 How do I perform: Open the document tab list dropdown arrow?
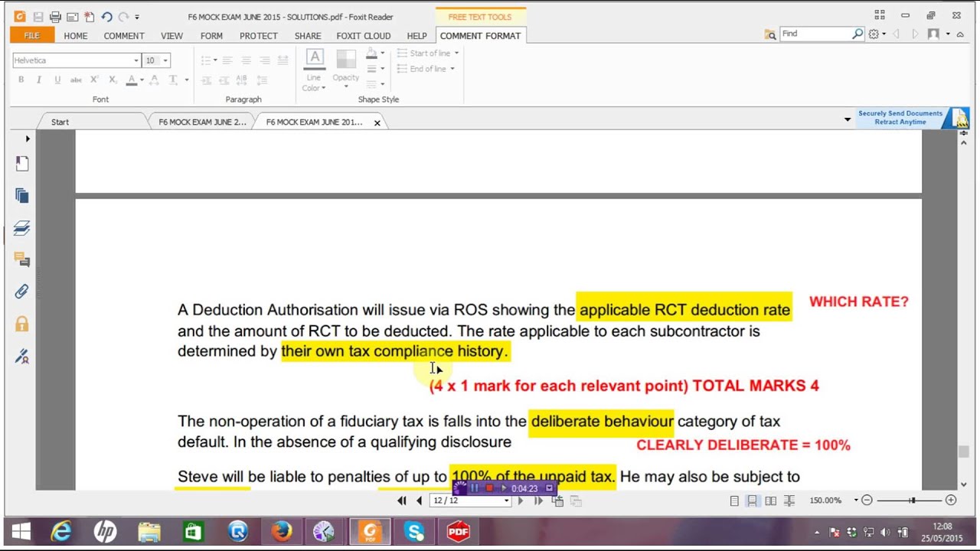pos(848,119)
